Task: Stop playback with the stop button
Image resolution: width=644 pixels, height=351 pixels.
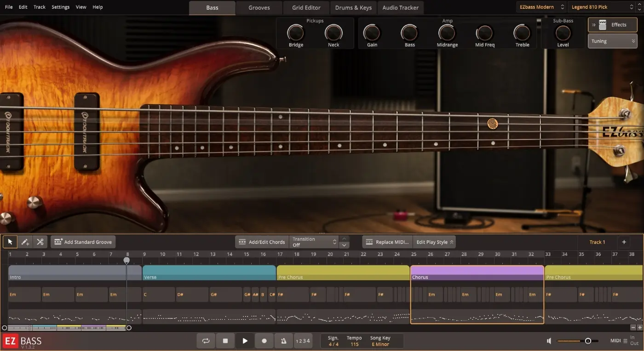Action: point(225,341)
